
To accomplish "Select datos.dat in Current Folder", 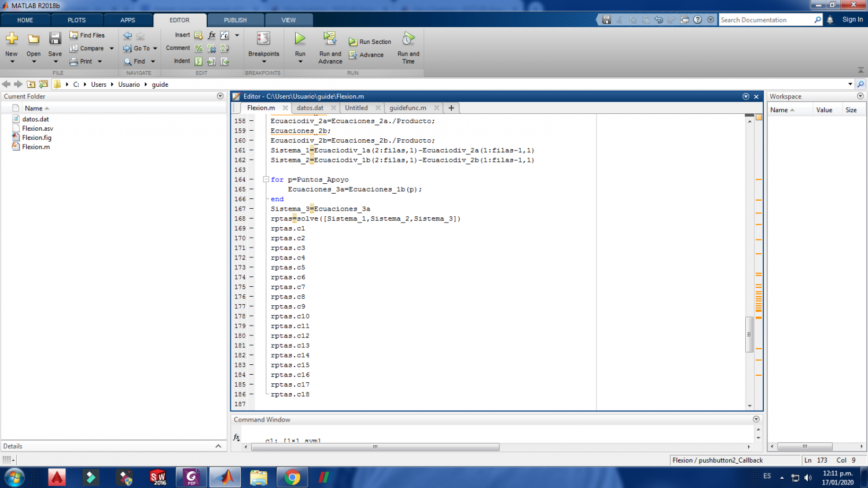I will click(x=36, y=119).
